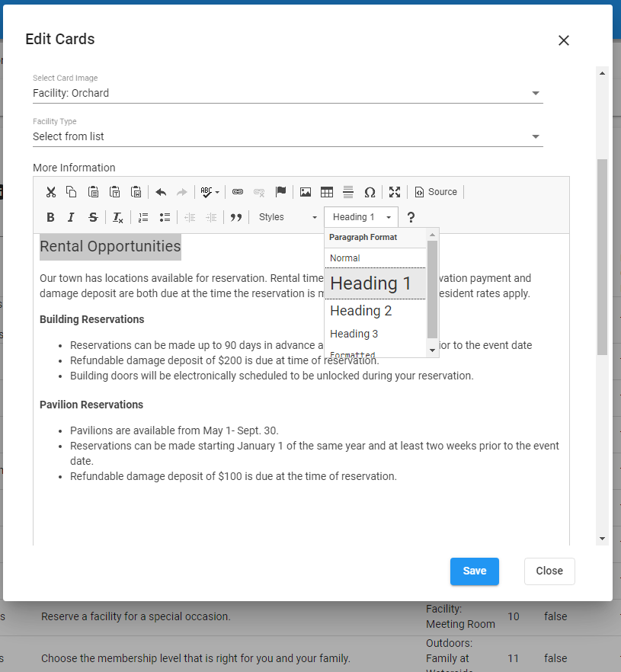The image size is (621, 672).
Task: Click the Cut scissors icon
Action: tap(50, 192)
